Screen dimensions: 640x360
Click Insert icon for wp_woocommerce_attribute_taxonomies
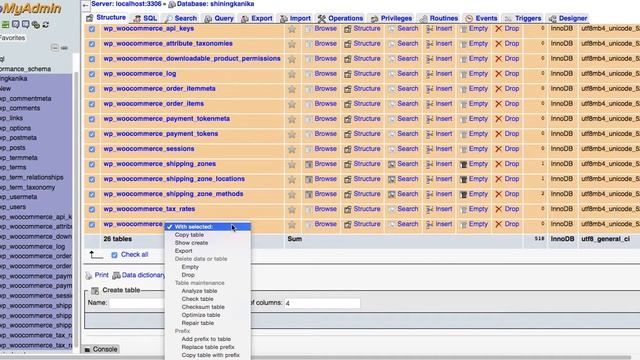point(430,44)
